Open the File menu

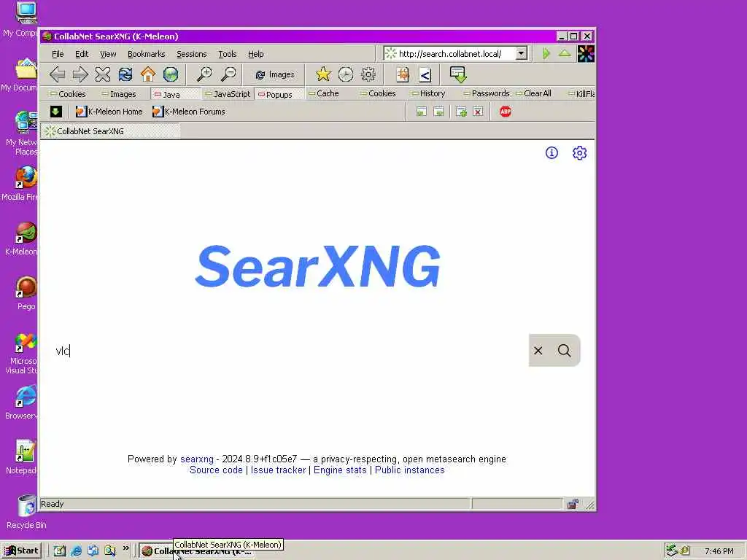tap(58, 54)
